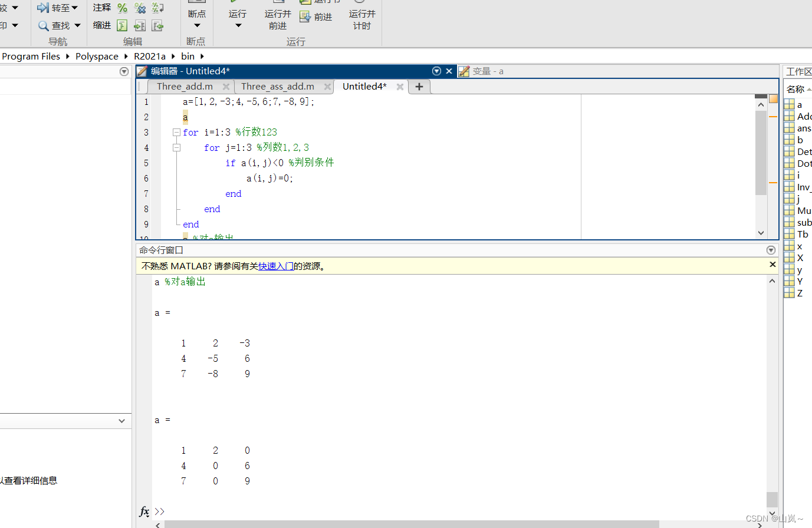Click the editor scroll down arrow
812x528 pixels.
761,233
